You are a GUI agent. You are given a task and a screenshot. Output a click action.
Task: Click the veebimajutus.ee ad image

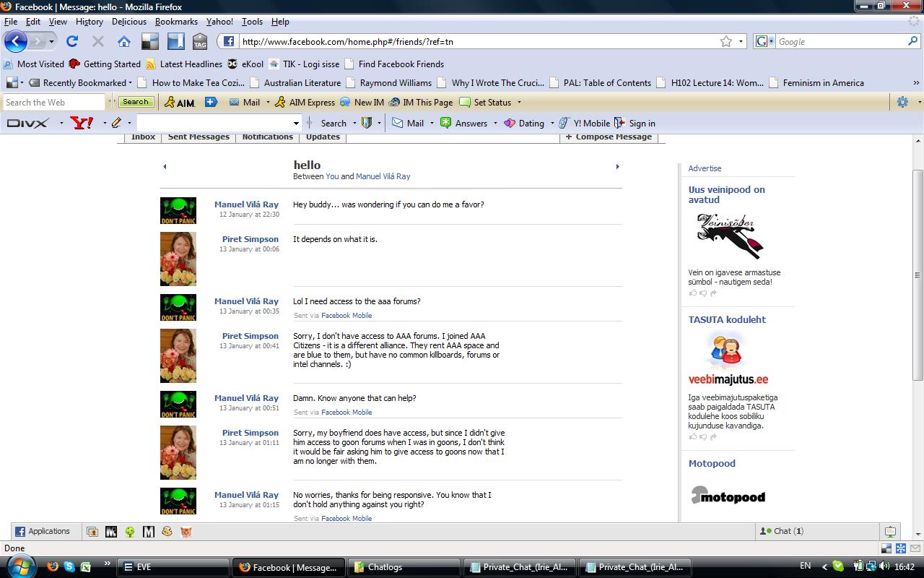tap(728, 360)
